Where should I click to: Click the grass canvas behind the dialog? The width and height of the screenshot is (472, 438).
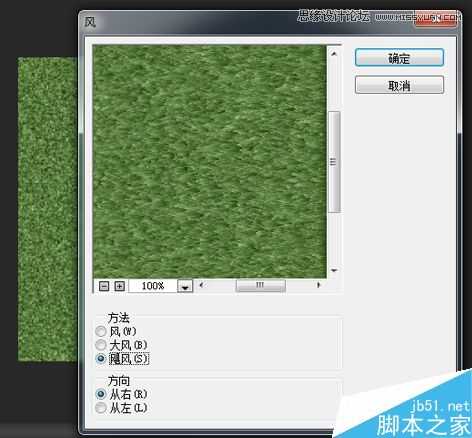click(x=47, y=209)
